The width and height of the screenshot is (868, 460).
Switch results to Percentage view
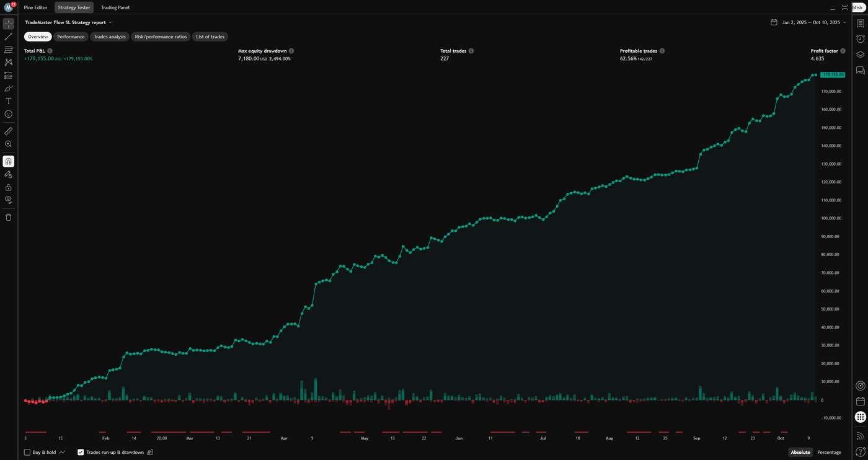click(x=829, y=452)
